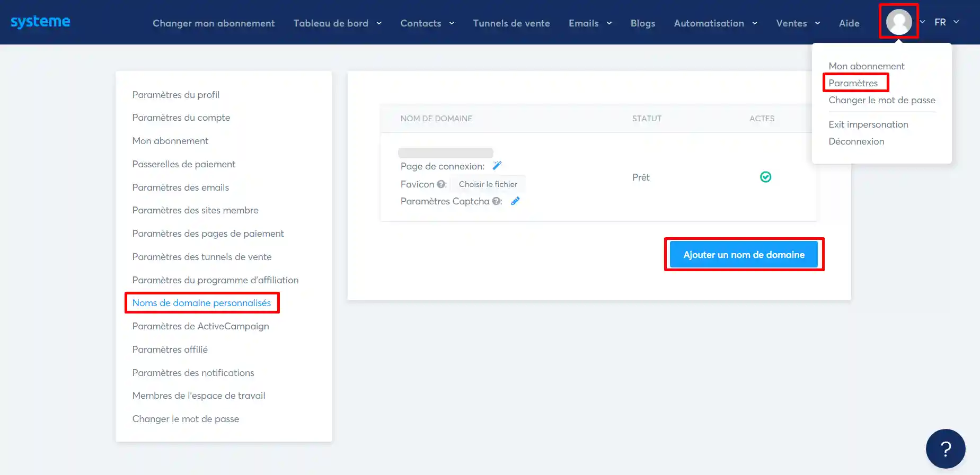The width and height of the screenshot is (980, 475).
Task: Open Paramètres du programme d'affiliation
Action: 216,280
